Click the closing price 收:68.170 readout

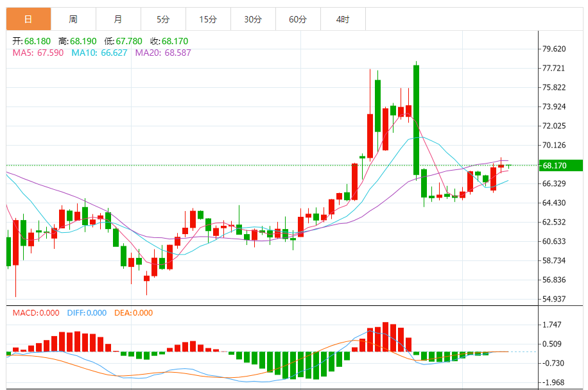(x=169, y=41)
